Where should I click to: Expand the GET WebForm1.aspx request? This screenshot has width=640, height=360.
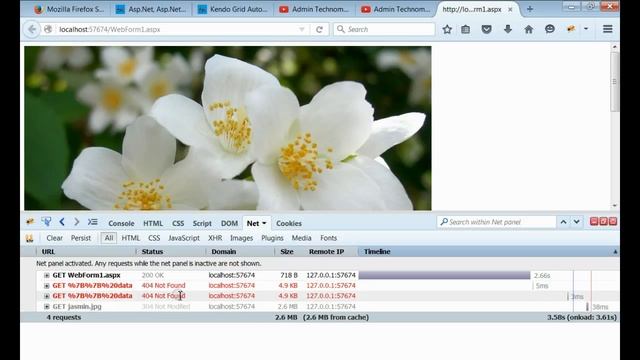pyautogui.click(x=47, y=276)
